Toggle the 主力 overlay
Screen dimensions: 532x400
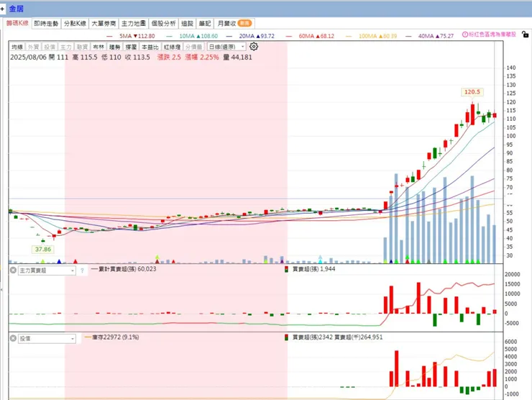(66, 47)
